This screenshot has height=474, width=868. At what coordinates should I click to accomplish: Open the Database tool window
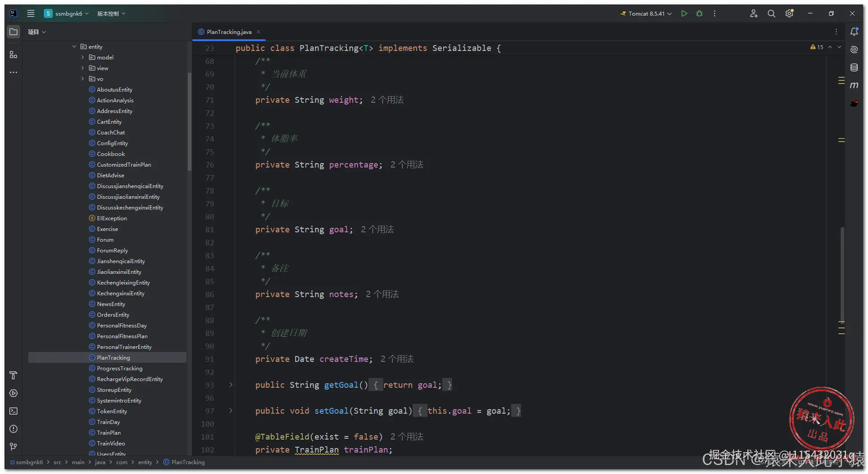click(x=854, y=67)
